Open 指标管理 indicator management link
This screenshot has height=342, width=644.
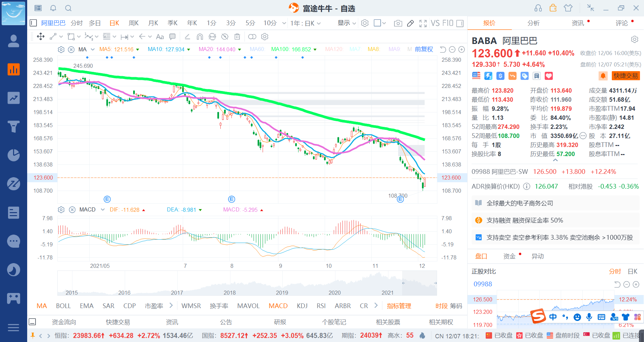click(399, 306)
